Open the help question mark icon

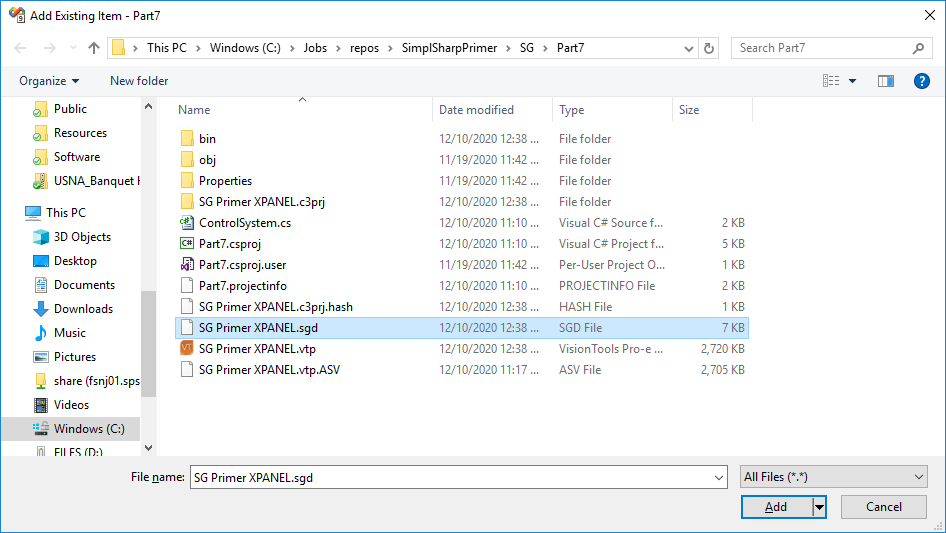click(922, 81)
